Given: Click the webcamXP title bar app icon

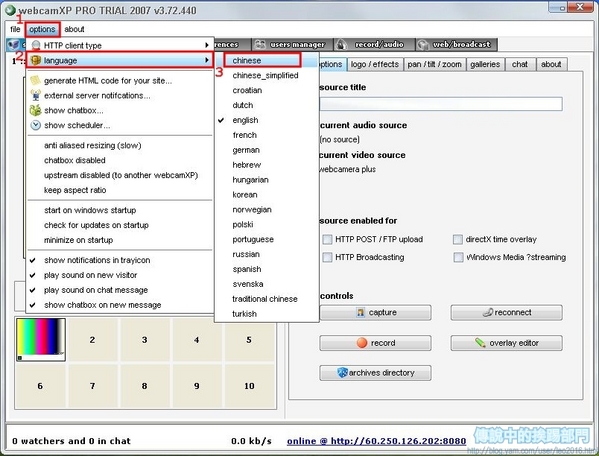Looking at the screenshot, I should click(x=10, y=10).
